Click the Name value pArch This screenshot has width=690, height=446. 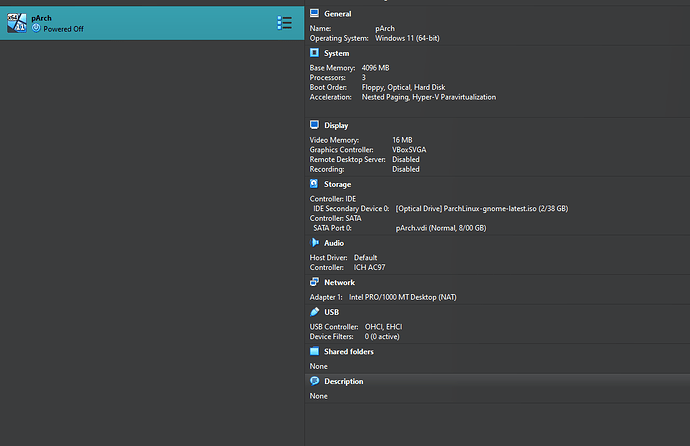click(385, 28)
